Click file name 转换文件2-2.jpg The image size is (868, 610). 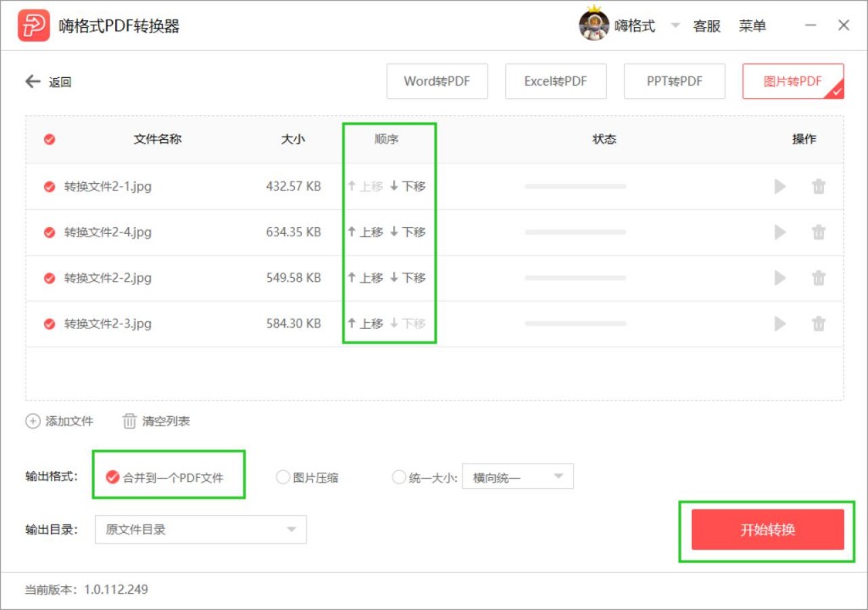coord(108,278)
